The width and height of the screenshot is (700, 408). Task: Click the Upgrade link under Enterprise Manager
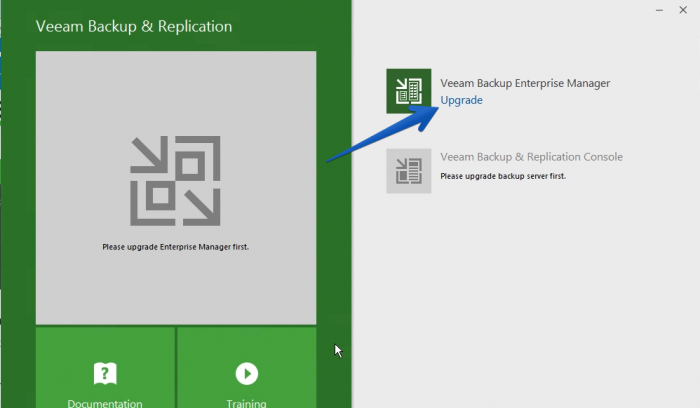point(461,100)
